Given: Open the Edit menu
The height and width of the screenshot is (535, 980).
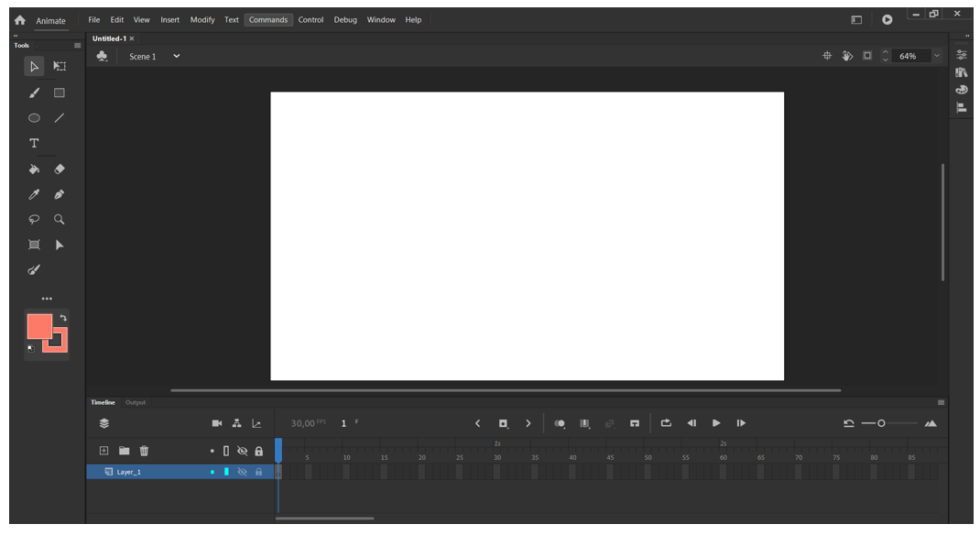Looking at the screenshot, I should (117, 20).
